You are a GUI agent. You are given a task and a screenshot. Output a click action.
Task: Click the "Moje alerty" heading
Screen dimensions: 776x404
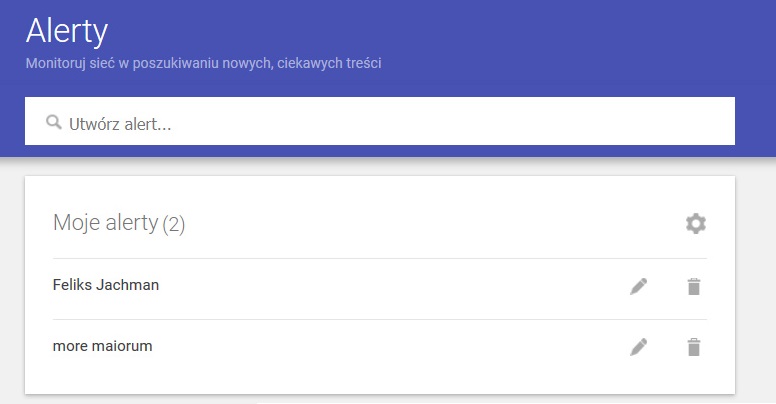[105, 223]
